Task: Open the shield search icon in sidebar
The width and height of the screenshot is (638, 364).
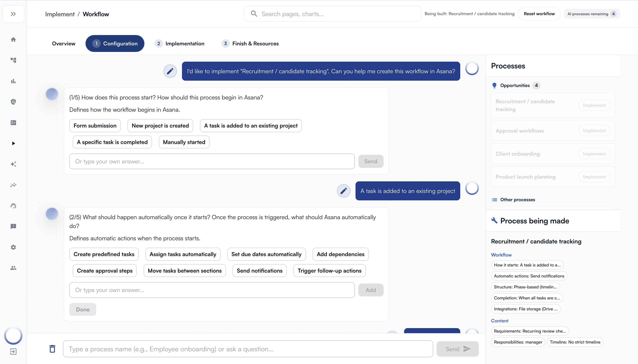Action: (x=13, y=102)
